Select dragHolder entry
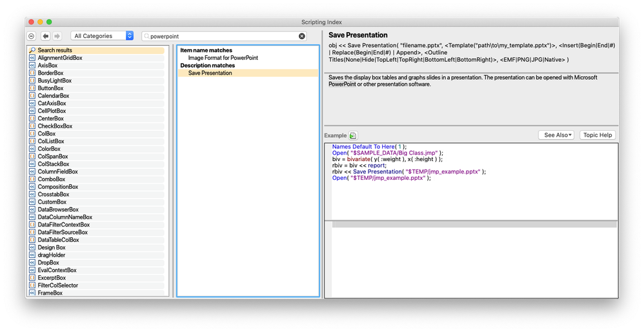Image resolution: width=644 pixels, height=332 pixels. click(97, 255)
